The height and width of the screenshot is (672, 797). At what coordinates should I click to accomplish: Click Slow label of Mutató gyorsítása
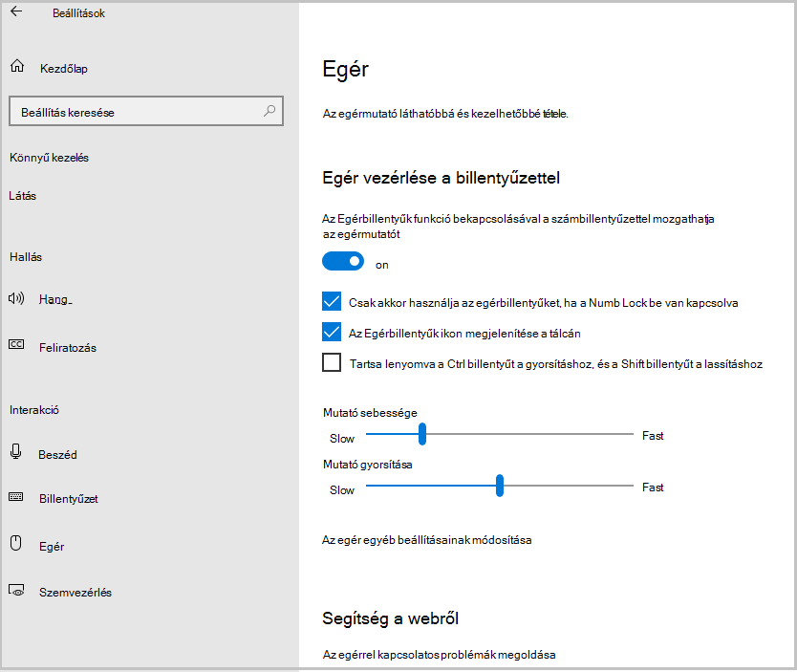click(x=341, y=490)
